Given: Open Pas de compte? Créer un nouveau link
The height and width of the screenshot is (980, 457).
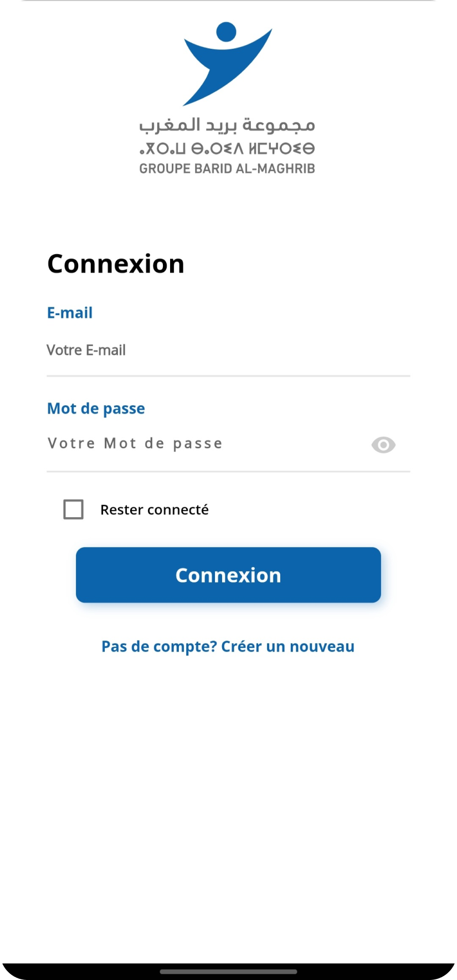Looking at the screenshot, I should [228, 647].
